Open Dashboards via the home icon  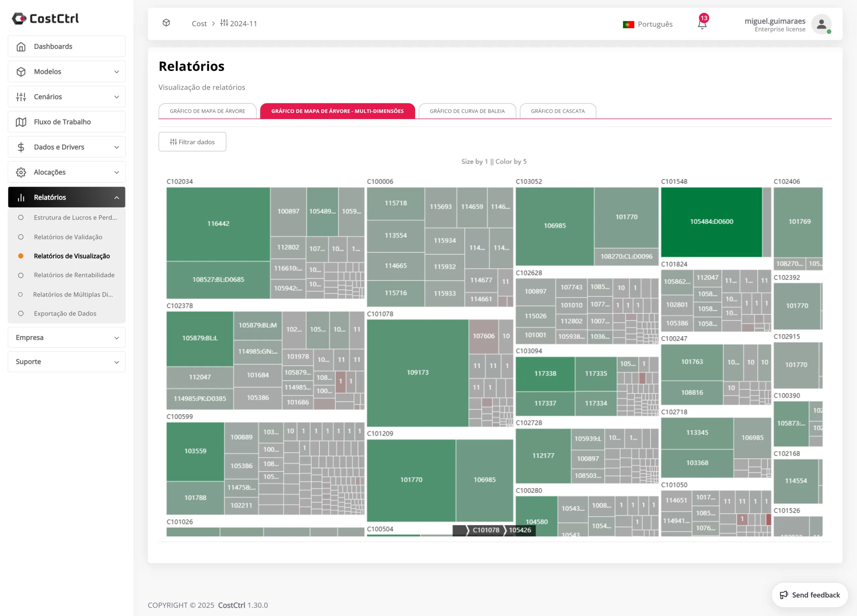(x=21, y=46)
